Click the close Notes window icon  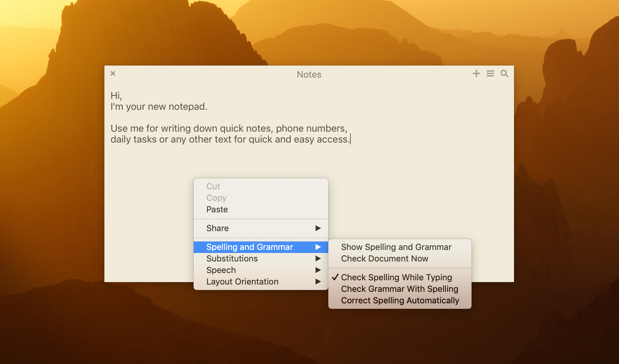(x=113, y=73)
